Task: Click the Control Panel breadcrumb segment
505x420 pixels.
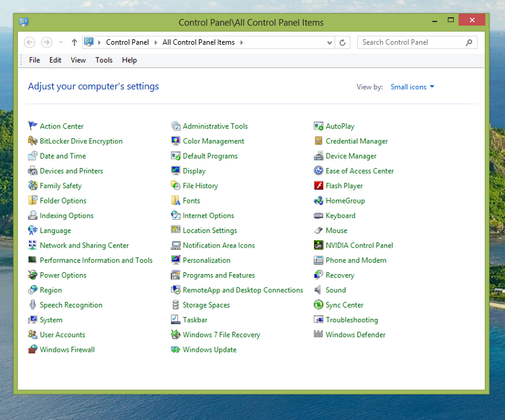Action: (128, 42)
